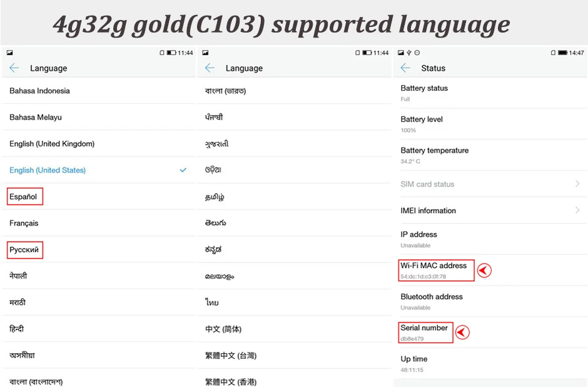The width and height of the screenshot is (588, 387).
Task: Tap the Wi-Fi MAC address entry
Action: tap(490, 271)
